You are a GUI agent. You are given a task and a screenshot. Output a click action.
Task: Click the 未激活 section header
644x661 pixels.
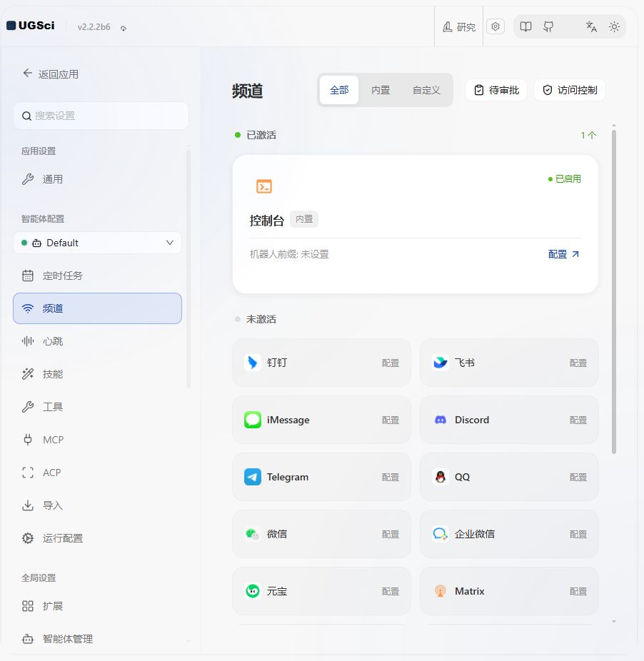tap(261, 319)
